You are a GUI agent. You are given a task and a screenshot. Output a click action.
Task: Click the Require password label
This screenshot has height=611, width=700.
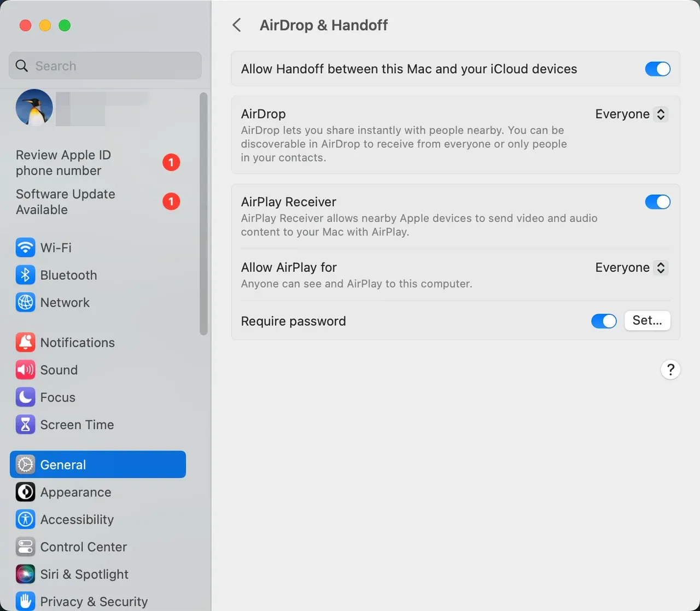pyautogui.click(x=294, y=321)
